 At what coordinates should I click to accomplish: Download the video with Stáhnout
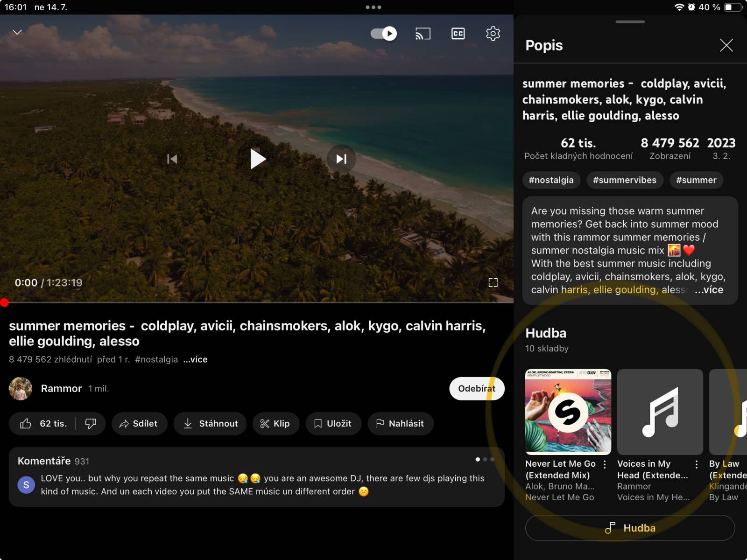pyautogui.click(x=210, y=424)
